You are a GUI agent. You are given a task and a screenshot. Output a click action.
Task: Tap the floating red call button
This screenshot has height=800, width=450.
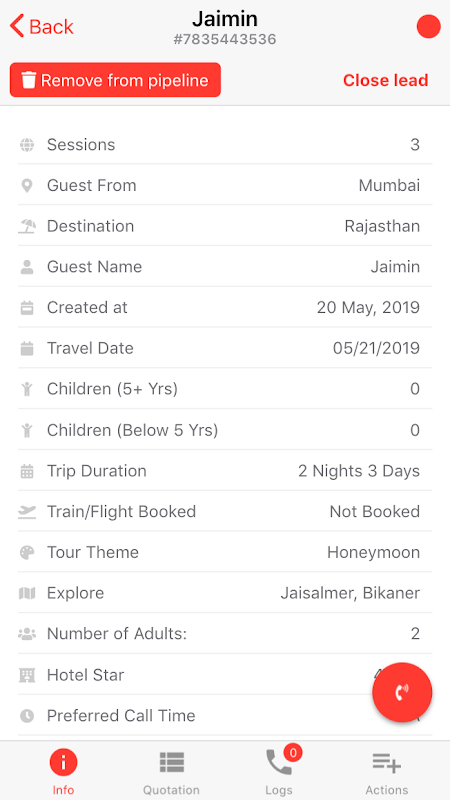pos(402,692)
